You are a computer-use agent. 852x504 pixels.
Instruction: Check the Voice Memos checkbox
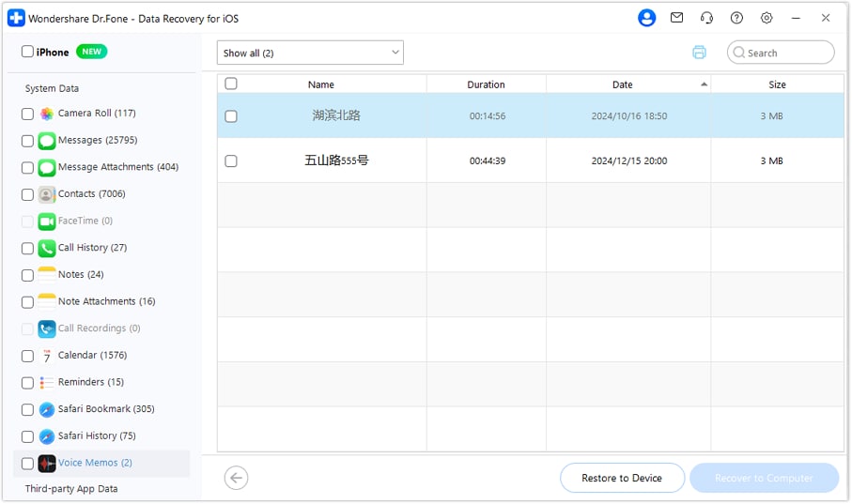tap(27, 464)
